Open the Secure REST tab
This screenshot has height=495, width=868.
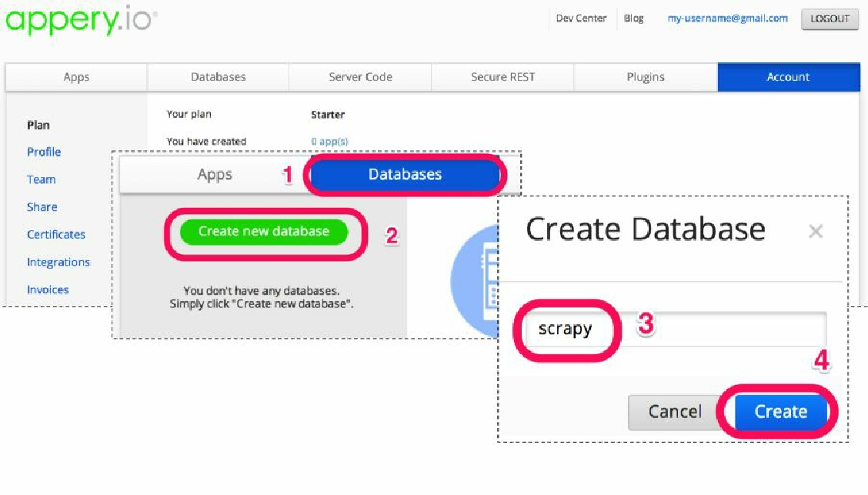[502, 77]
